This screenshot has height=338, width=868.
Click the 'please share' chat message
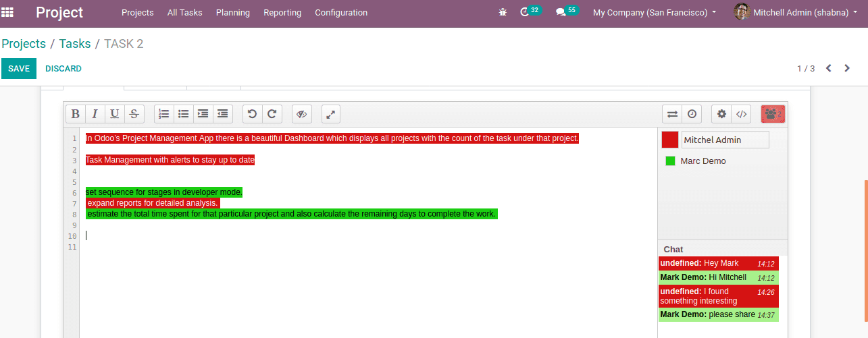pyautogui.click(x=719, y=314)
